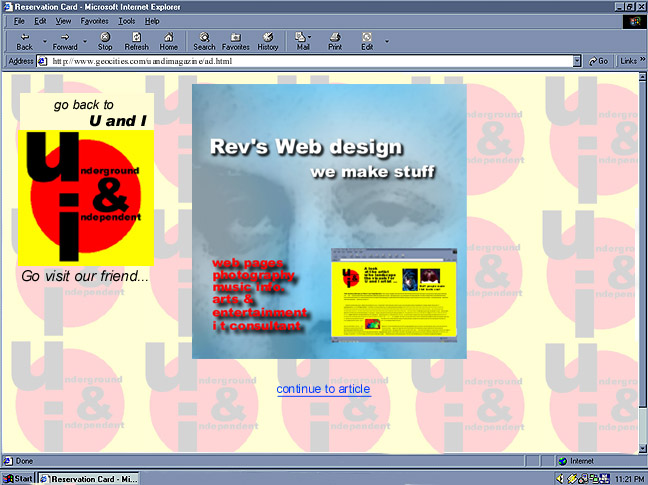Click the Go button beside address bar
Viewport: 648px width, 485px height.
pos(598,61)
